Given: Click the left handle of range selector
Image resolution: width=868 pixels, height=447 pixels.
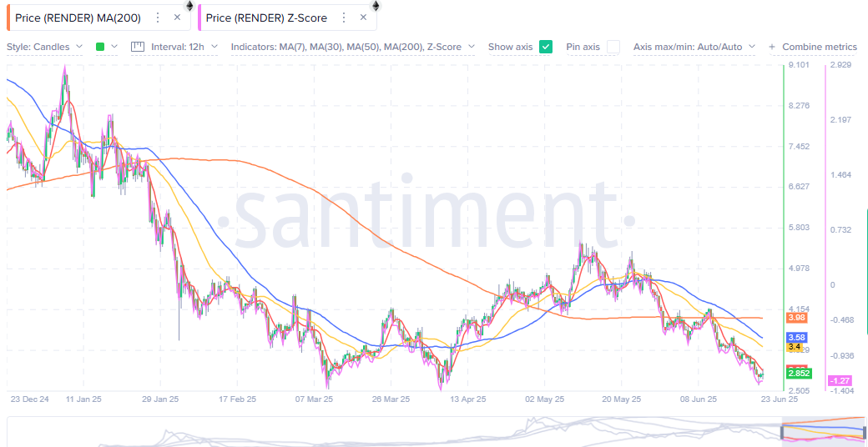Looking at the screenshot, I should (x=783, y=432).
